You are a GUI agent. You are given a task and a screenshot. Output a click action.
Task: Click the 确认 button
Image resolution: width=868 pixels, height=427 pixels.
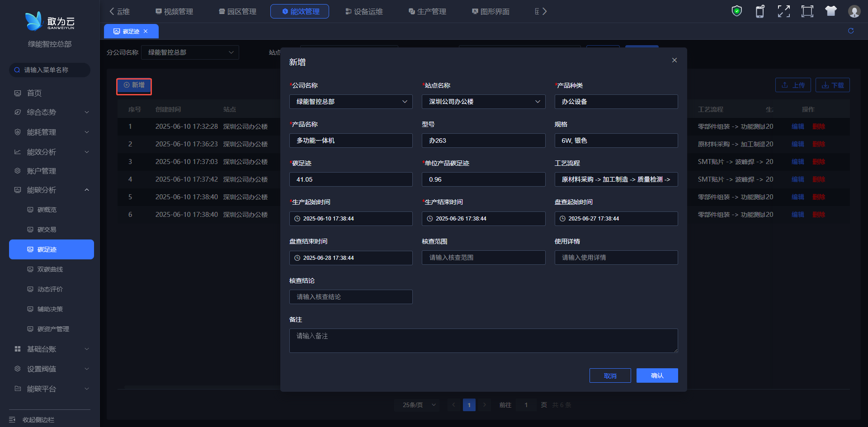pyautogui.click(x=657, y=375)
